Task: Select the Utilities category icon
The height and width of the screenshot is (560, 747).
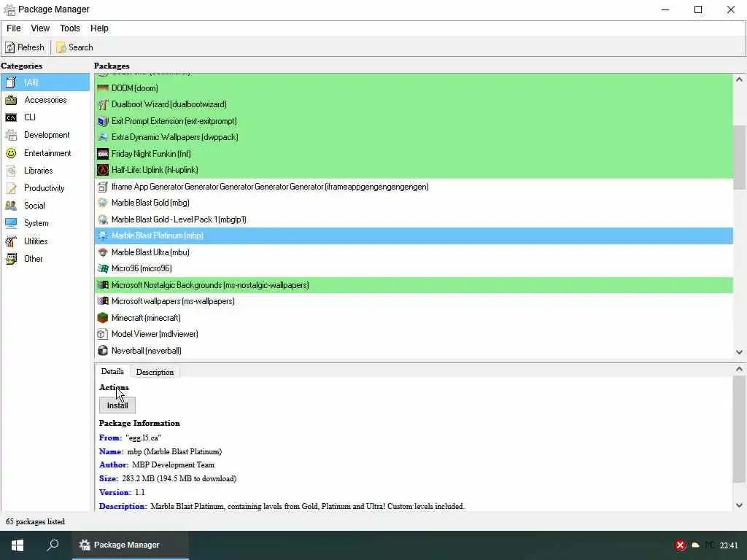Action: point(11,241)
